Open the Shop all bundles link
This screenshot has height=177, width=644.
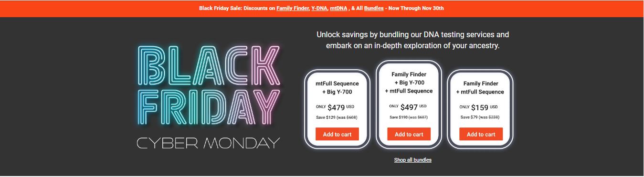coord(413,160)
